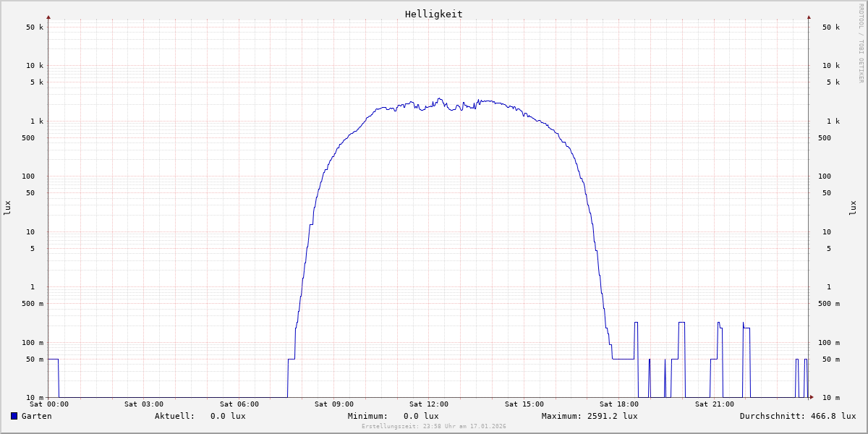Click the Aktuell 0.0 lux value
868x434 pixels.
(x=228, y=416)
